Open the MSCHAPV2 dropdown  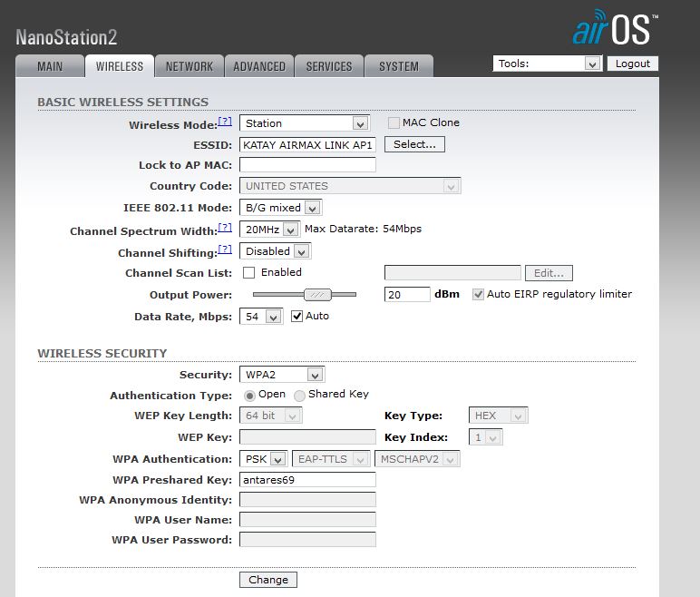point(417,459)
